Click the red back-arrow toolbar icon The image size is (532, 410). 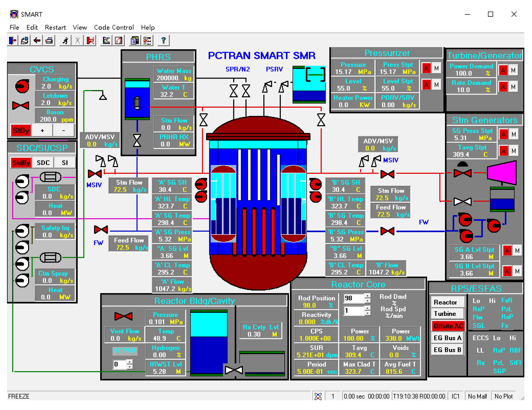(37, 40)
